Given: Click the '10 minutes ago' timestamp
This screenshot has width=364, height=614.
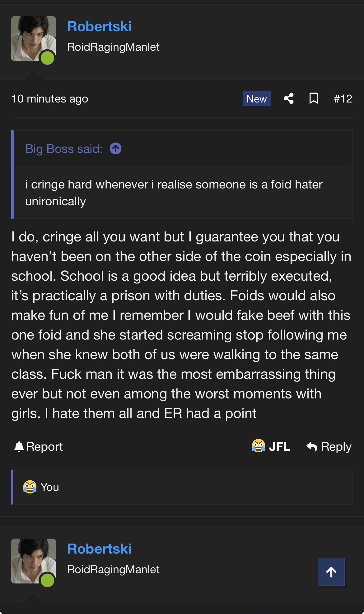Looking at the screenshot, I should tap(50, 99).
